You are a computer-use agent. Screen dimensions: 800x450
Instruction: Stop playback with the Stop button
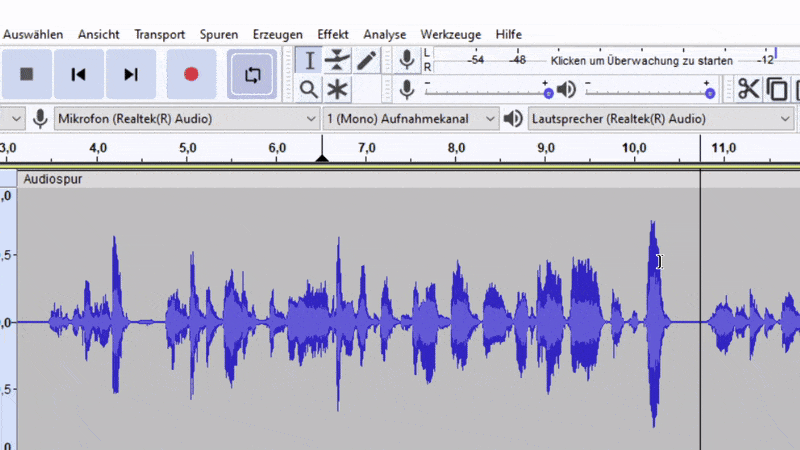(x=26, y=74)
